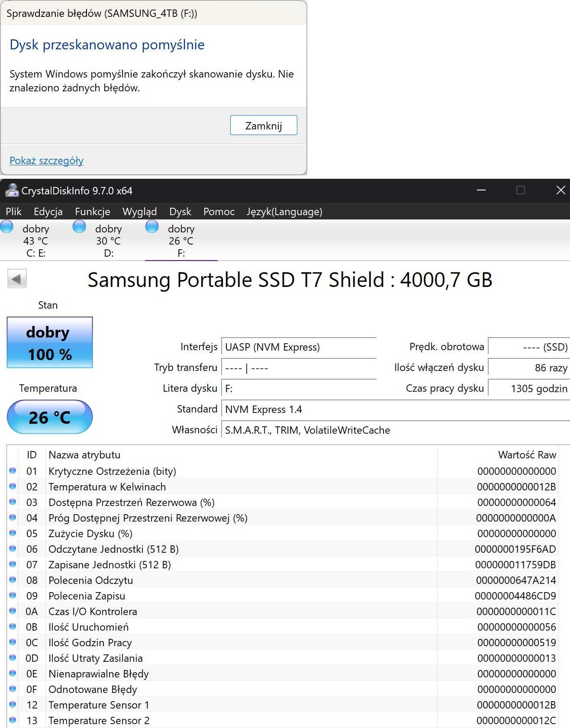Click the Czas pracy dysku value 1305 godzin

(529, 389)
